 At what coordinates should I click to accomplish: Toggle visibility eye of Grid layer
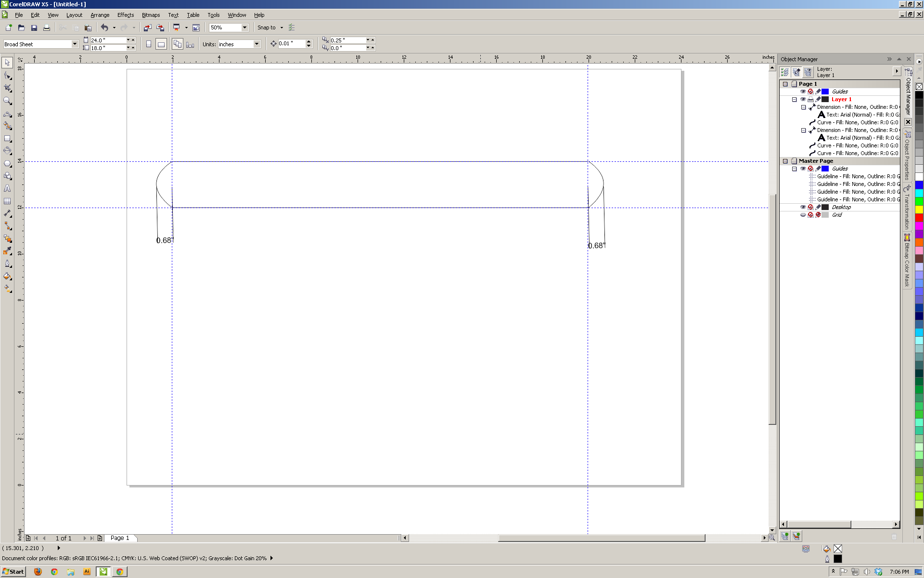pyautogui.click(x=803, y=215)
